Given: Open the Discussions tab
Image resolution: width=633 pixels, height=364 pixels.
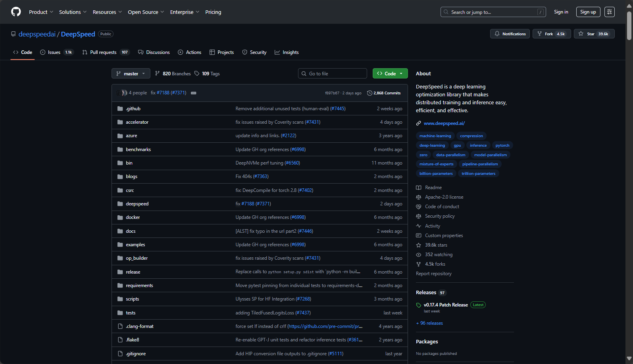Looking at the screenshot, I should tap(154, 52).
